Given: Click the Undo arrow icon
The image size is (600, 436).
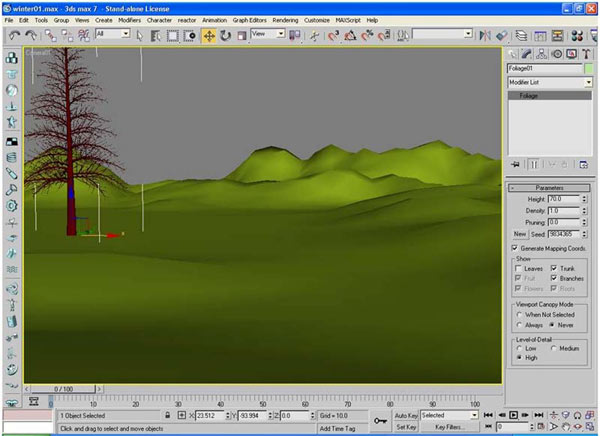Looking at the screenshot, I should [15, 36].
